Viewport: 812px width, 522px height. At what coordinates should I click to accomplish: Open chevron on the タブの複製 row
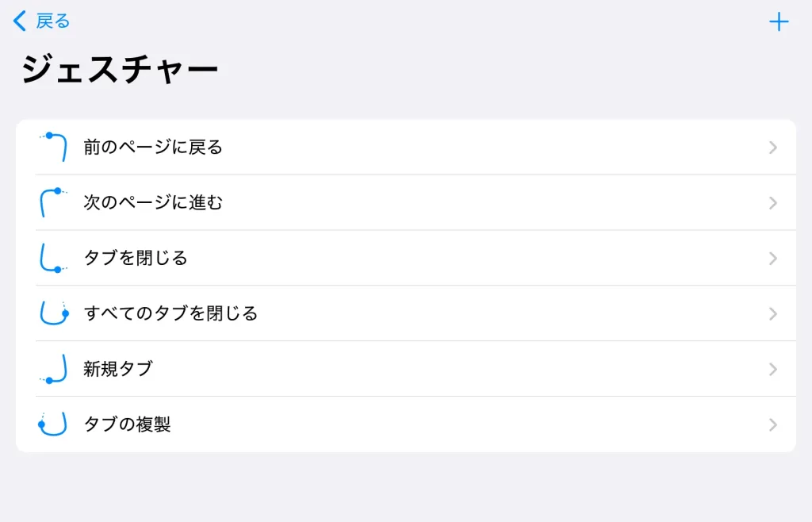[x=773, y=425]
